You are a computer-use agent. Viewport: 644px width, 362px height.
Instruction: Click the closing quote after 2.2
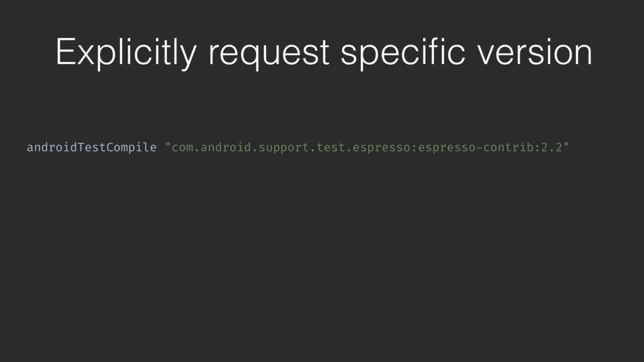[x=567, y=145]
